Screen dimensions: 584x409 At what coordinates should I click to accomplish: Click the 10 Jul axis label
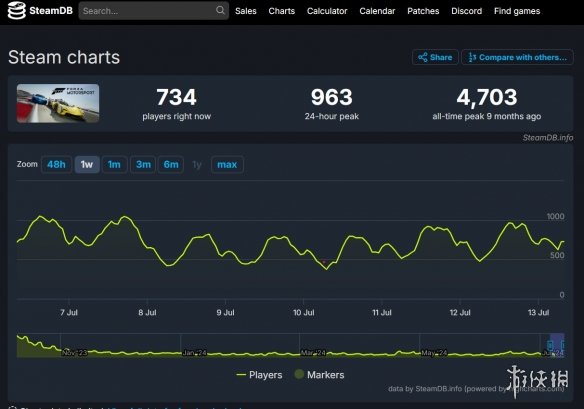304,313
